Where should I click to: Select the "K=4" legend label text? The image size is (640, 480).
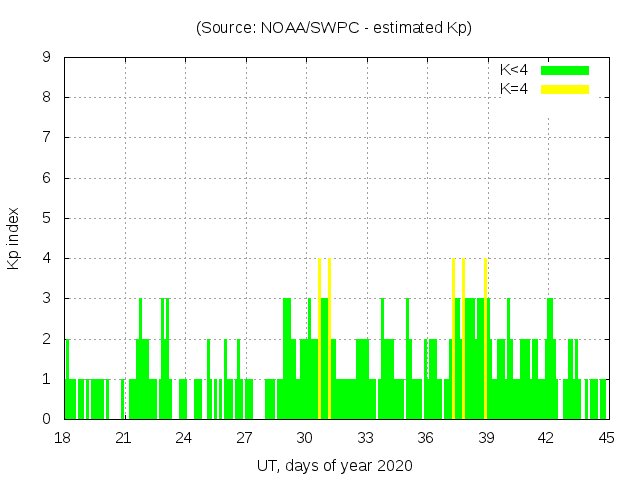514,89
